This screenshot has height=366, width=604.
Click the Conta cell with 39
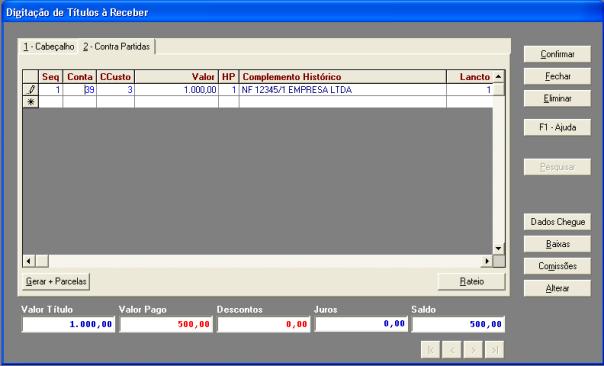(x=79, y=90)
